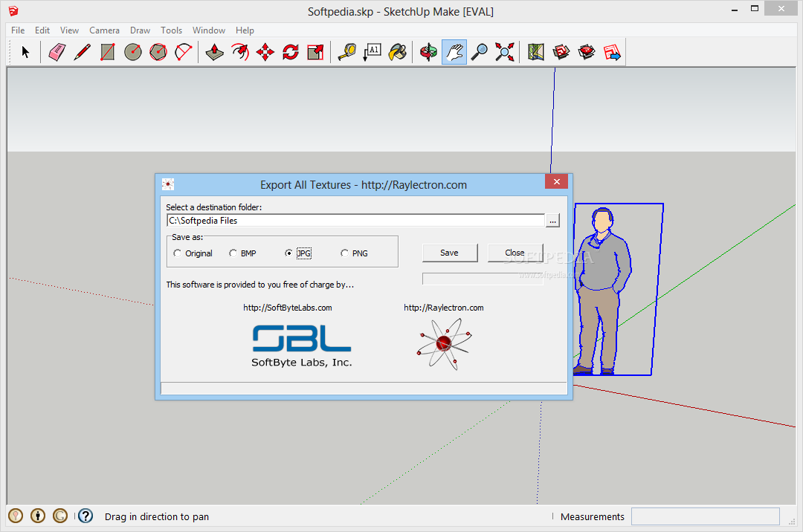Pick the Tape Measure tool

coord(346,52)
